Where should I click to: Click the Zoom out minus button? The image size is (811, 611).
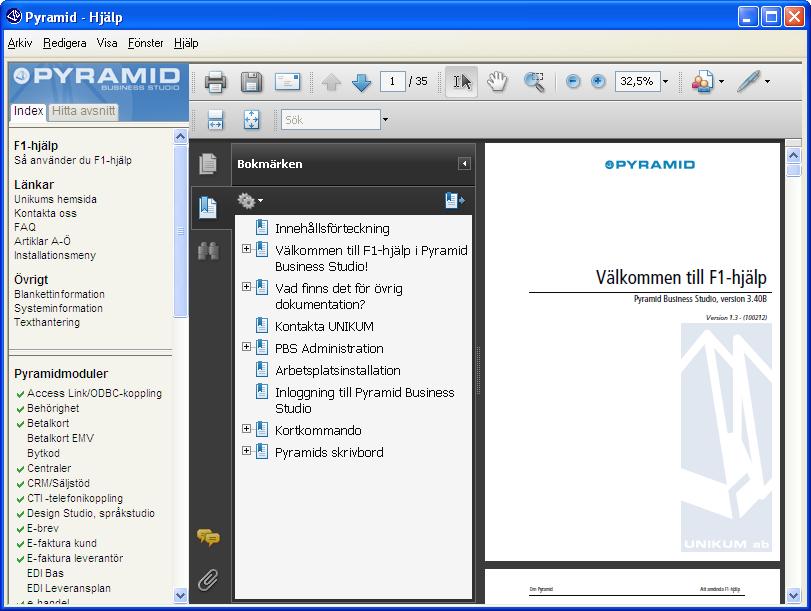pyautogui.click(x=573, y=81)
